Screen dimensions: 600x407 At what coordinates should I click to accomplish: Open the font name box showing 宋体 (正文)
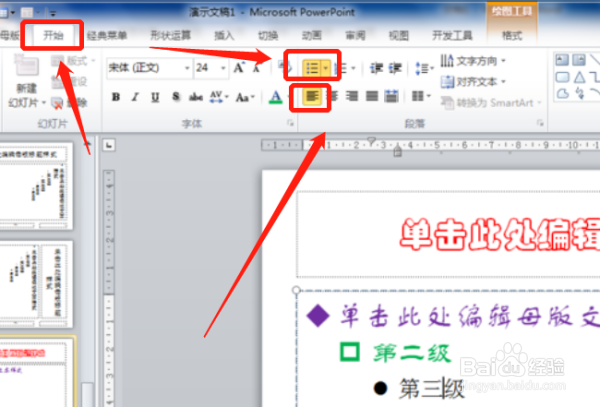pyautogui.click(x=149, y=68)
